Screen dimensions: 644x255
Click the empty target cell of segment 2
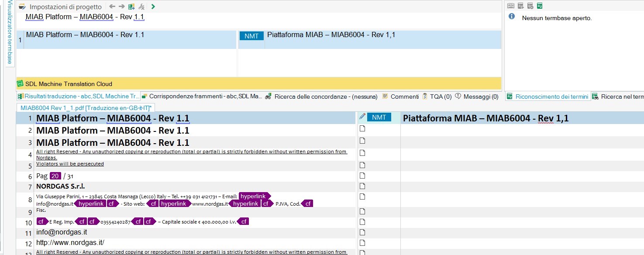(x=522, y=130)
